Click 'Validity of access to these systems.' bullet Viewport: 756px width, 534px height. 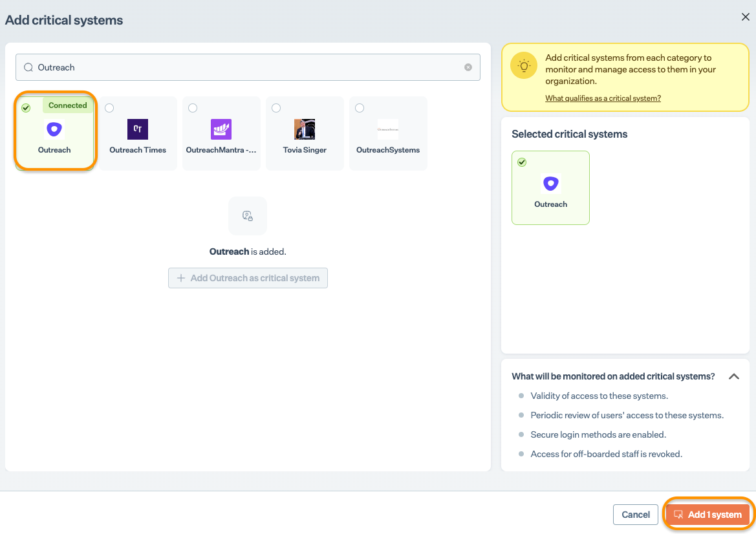[x=599, y=396]
